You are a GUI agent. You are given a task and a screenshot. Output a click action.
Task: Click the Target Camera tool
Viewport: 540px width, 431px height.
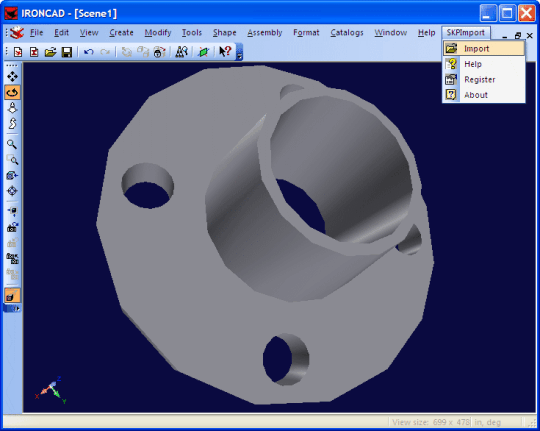[x=12, y=191]
